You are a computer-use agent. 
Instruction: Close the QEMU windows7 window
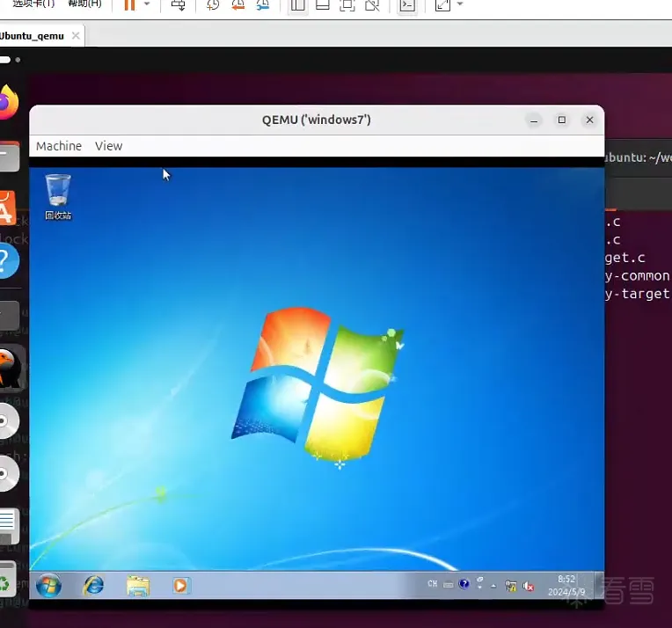click(x=589, y=120)
